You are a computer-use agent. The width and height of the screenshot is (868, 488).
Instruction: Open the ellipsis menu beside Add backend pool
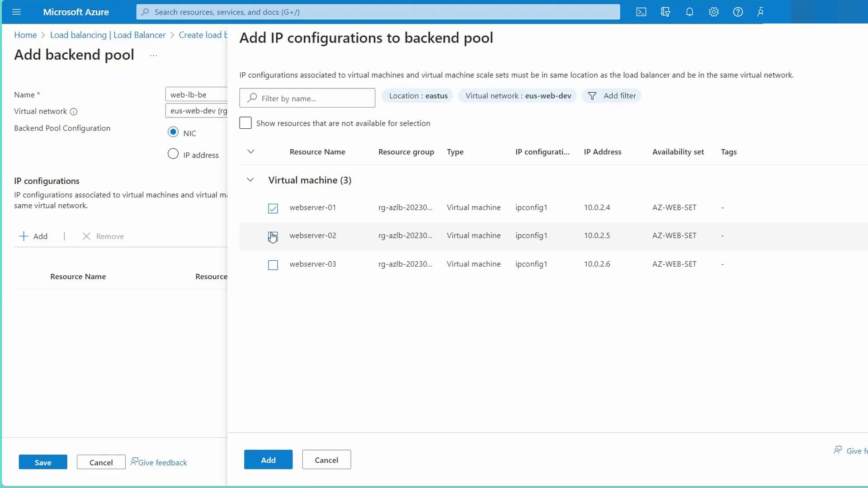pos(153,56)
